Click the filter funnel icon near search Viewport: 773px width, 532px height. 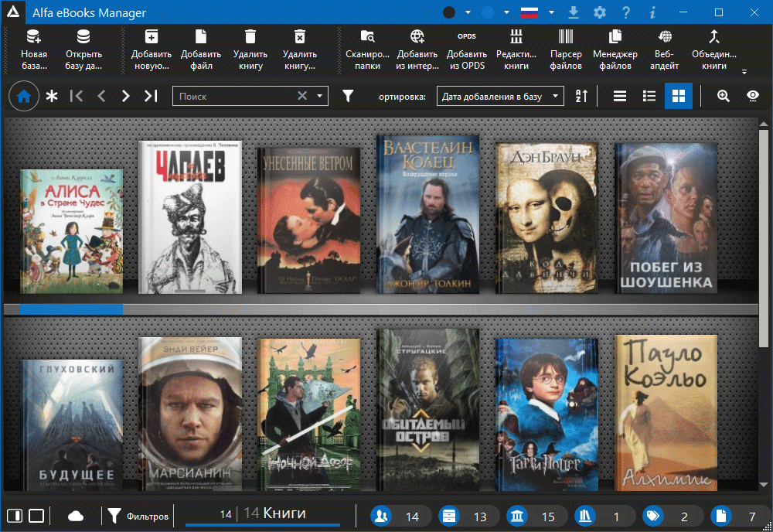(x=349, y=96)
